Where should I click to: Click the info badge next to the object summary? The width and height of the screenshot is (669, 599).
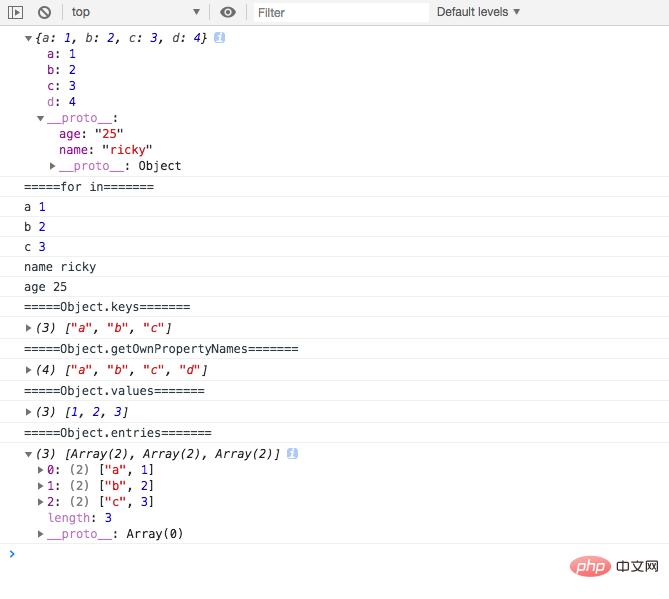pos(219,38)
